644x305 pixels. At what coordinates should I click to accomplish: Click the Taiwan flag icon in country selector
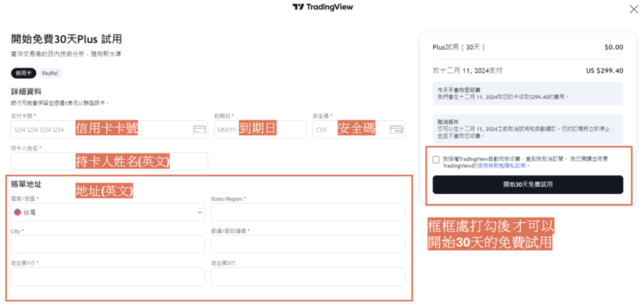(x=18, y=212)
